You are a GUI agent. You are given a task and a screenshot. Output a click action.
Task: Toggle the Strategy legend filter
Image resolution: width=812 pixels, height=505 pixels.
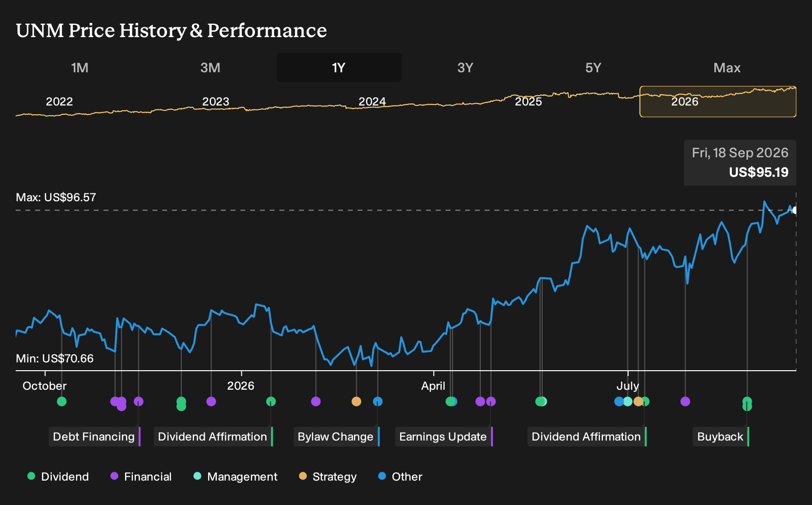328,477
